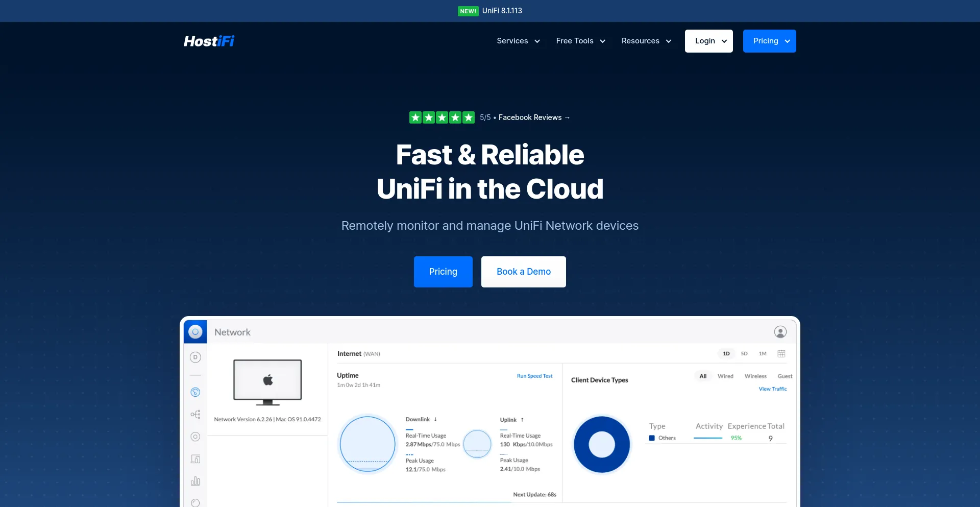This screenshot has height=507, width=980.
Task: Click the Next Update: 68s text
Action: click(x=534, y=494)
